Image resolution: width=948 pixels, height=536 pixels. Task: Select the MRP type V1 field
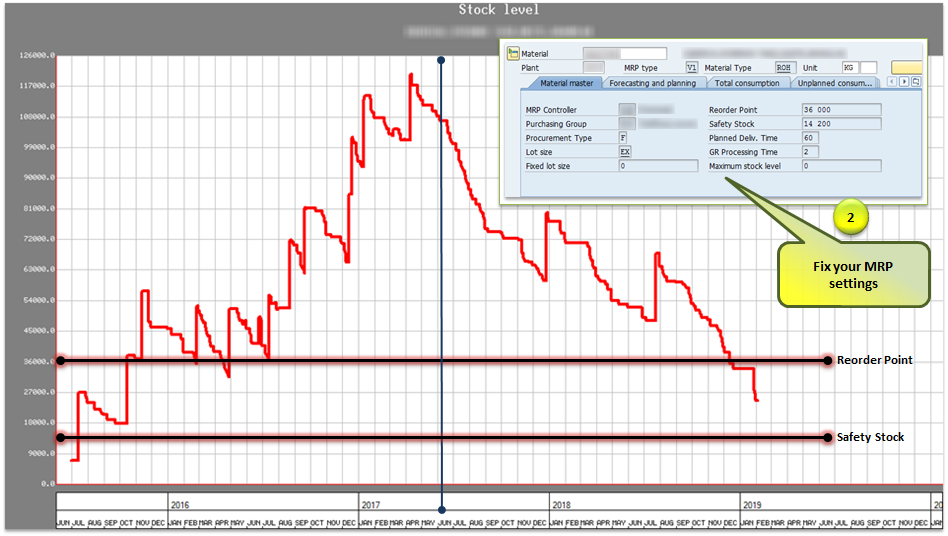click(x=692, y=68)
